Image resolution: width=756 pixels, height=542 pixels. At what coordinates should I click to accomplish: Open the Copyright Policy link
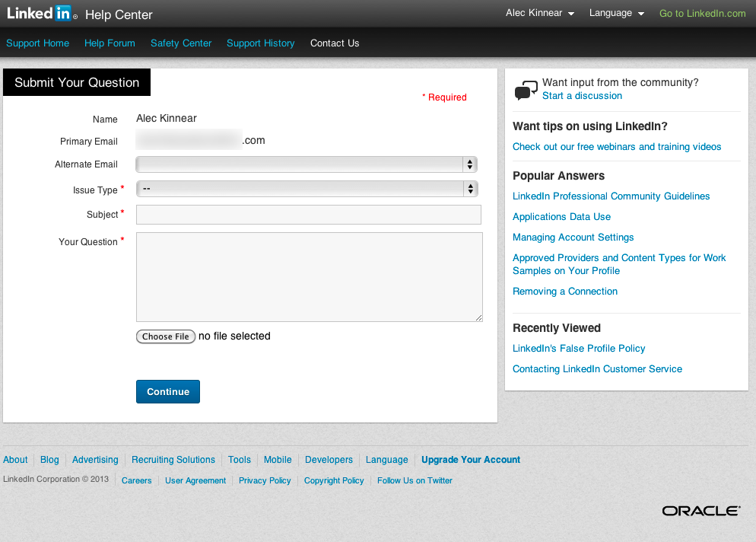[334, 480]
